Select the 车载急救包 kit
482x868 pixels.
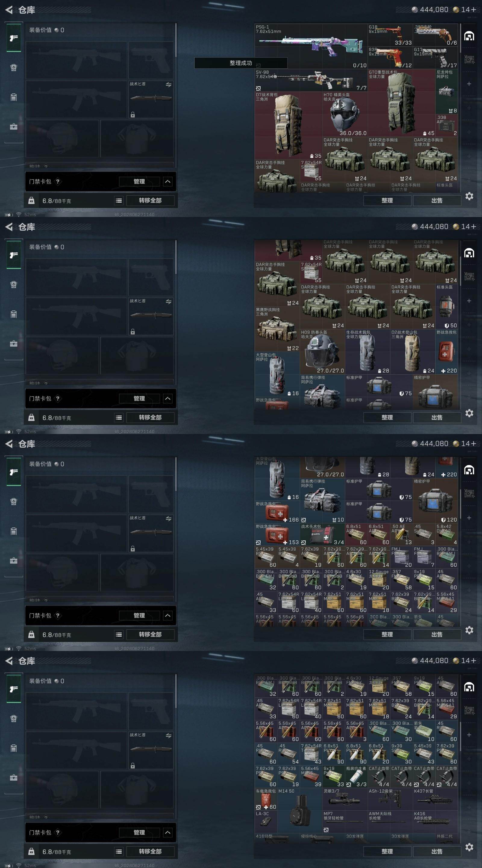[266, 800]
